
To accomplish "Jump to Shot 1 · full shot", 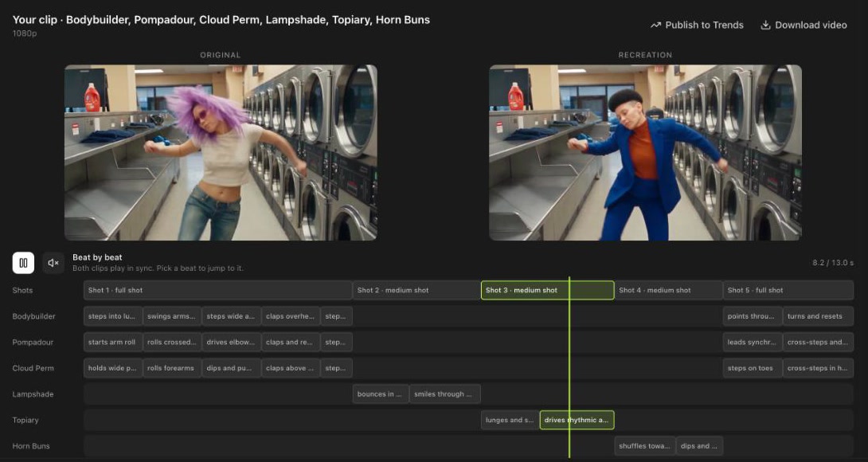I will tap(217, 290).
